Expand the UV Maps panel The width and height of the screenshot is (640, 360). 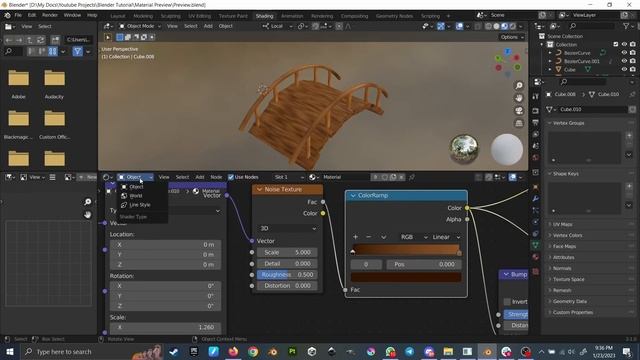point(562,224)
